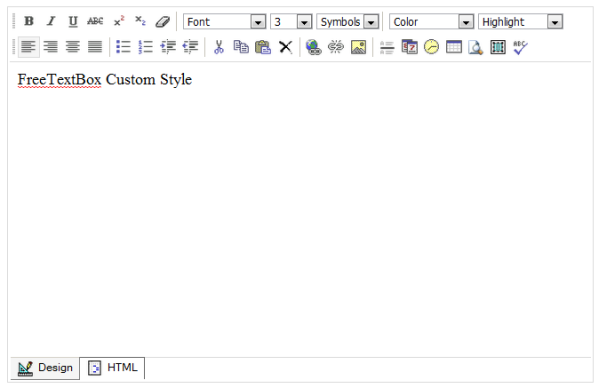600x388 pixels.
Task: Increase indent of paragraph
Action: (x=168, y=47)
